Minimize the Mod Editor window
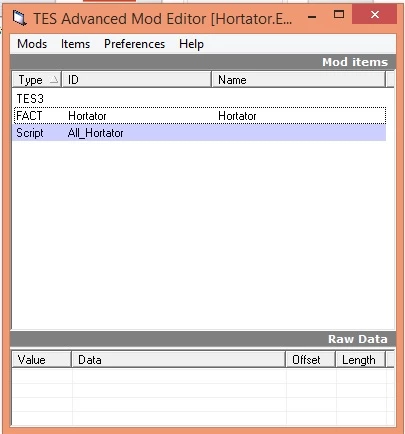 pyautogui.click(x=312, y=16)
